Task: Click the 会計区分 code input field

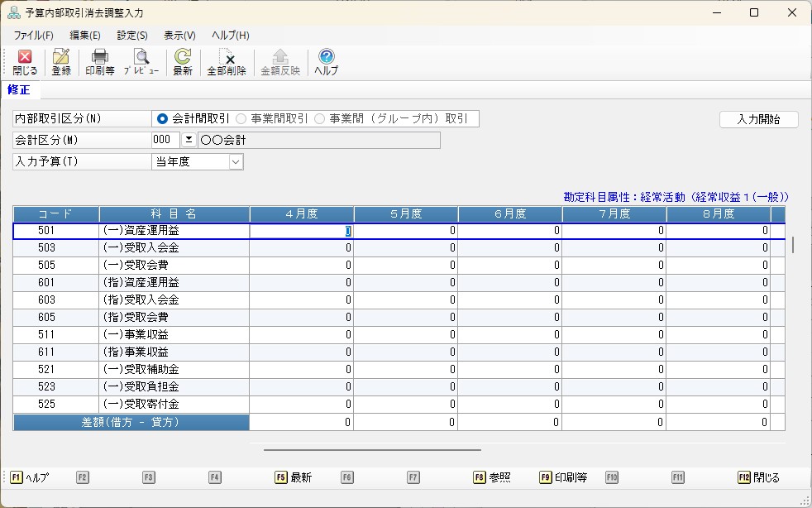Action: pyautogui.click(x=165, y=140)
